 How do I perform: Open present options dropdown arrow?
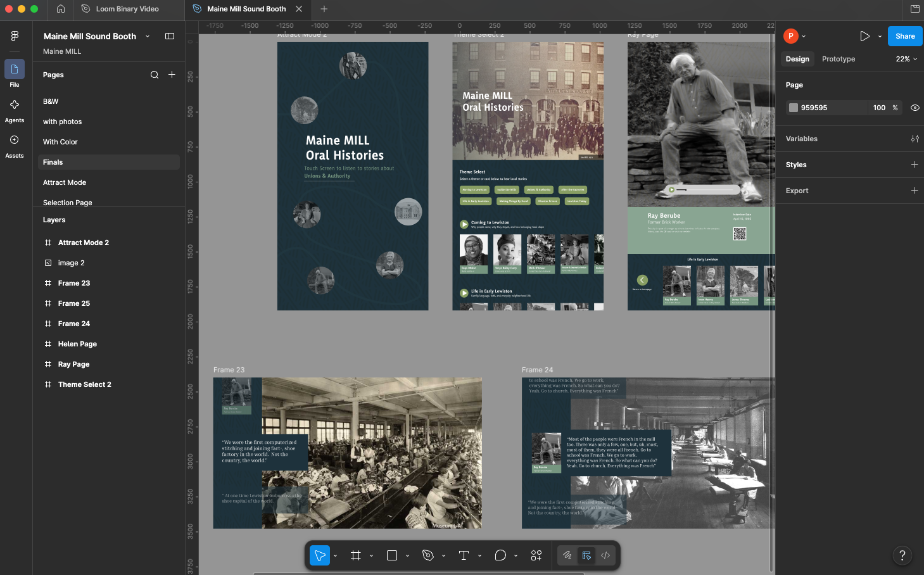[880, 36]
